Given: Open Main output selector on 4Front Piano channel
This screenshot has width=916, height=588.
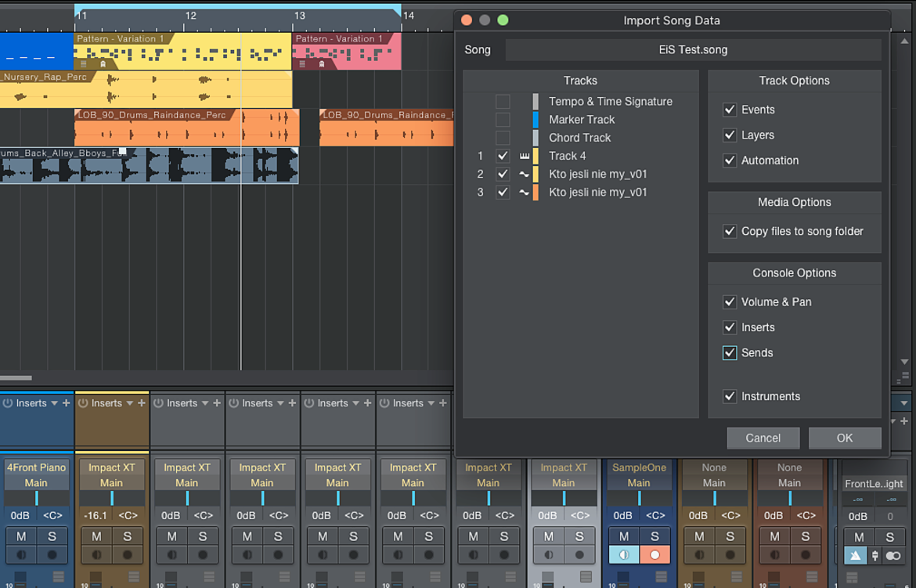Looking at the screenshot, I should [36, 483].
